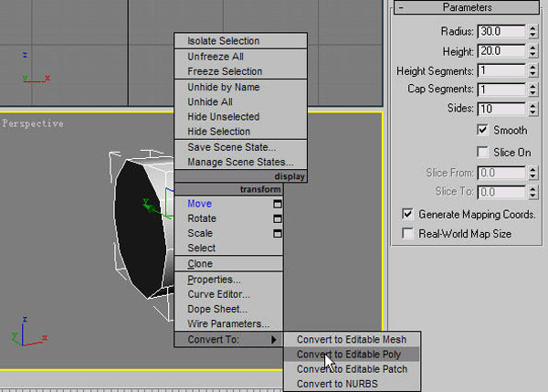Adjust the Height Segments spinner
Image resolution: width=548 pixels, height=392 pixels.
[x=532, y=70]
